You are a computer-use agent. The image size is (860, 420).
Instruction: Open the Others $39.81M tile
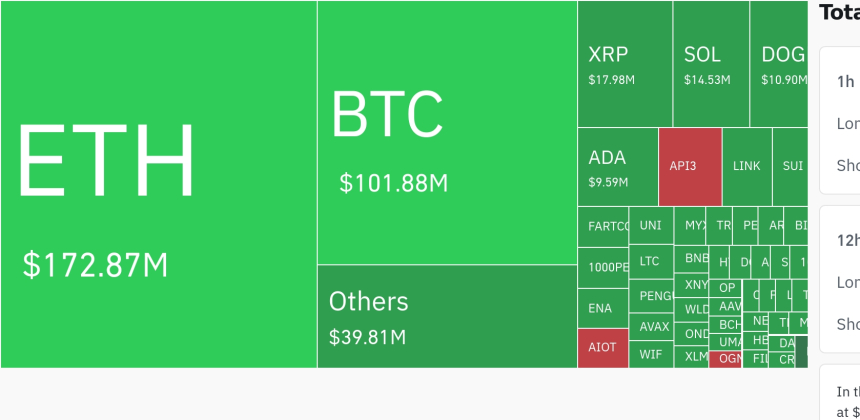[446, 316]
